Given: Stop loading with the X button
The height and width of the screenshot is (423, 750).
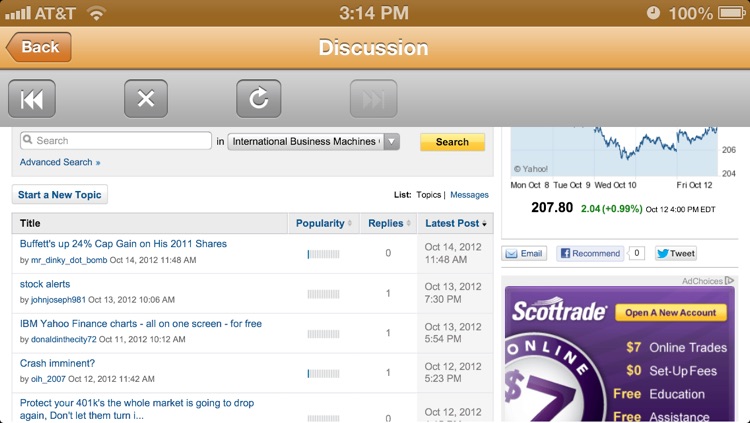Looking at the screenshot, I should pyautogui.click(x=146, y=99).
